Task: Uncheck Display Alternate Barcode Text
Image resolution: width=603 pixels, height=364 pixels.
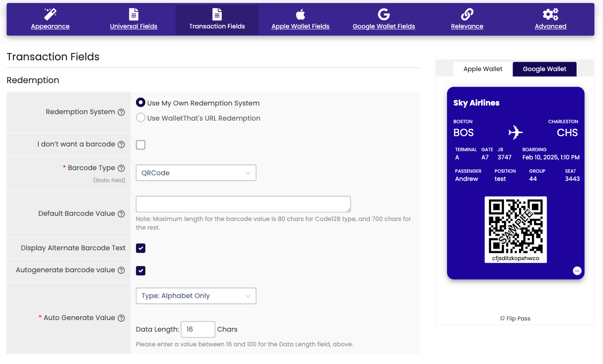Action: [x=140, y=248]
